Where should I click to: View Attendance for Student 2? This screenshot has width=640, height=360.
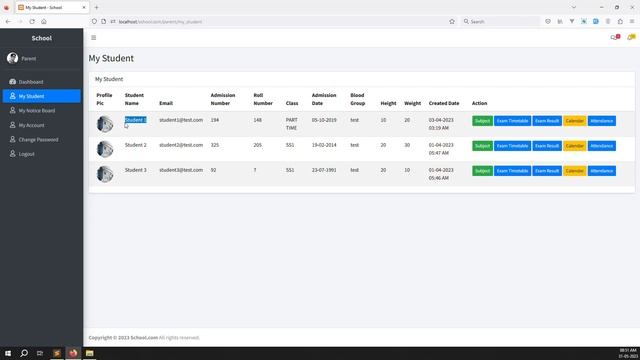[602, 146]
